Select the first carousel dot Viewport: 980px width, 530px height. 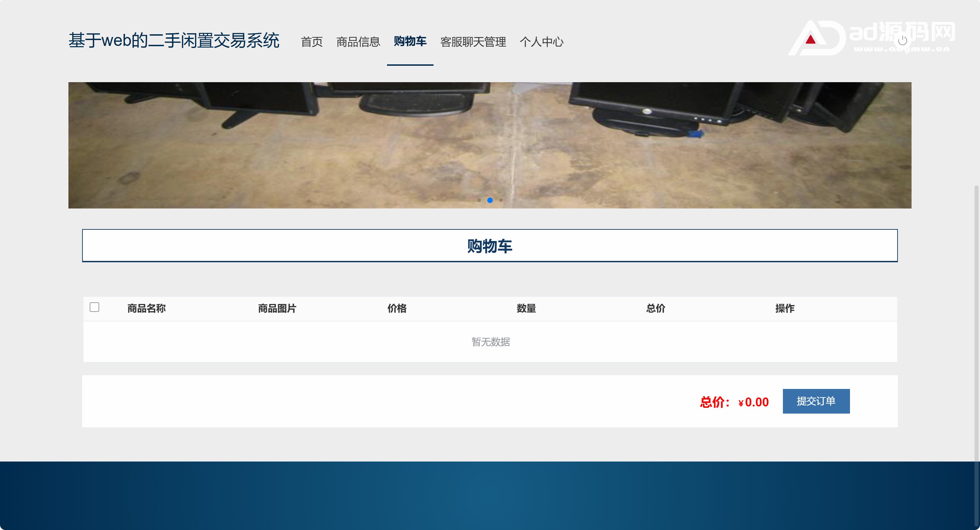(479, 200)
